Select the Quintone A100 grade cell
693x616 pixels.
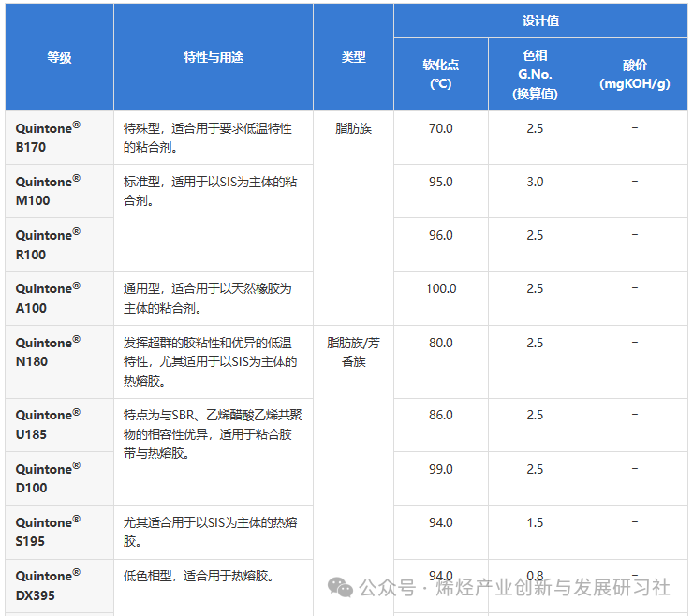click(59, 299)
